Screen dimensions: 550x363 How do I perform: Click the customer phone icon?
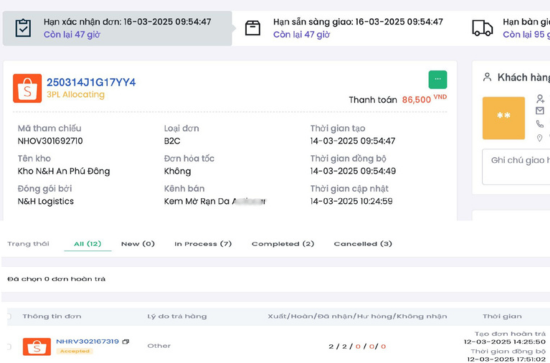tap(540, 124)
